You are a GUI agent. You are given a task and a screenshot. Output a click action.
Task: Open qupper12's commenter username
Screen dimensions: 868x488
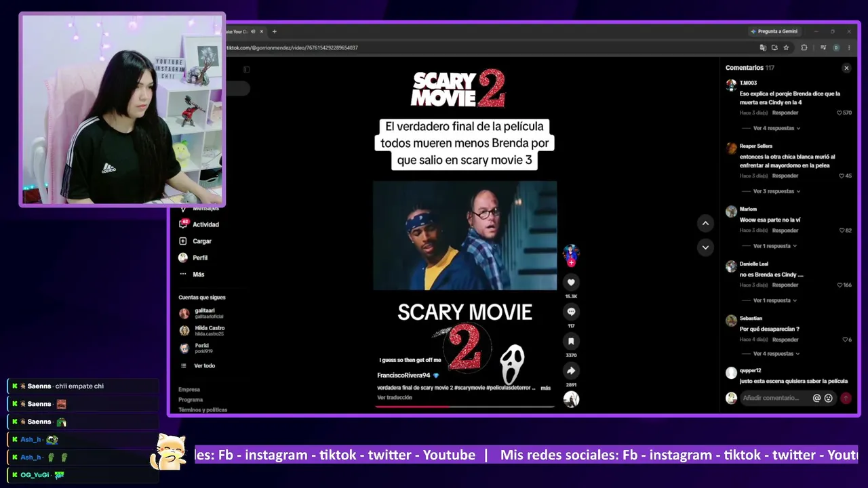pyautogui.click(x=751, y=371)
